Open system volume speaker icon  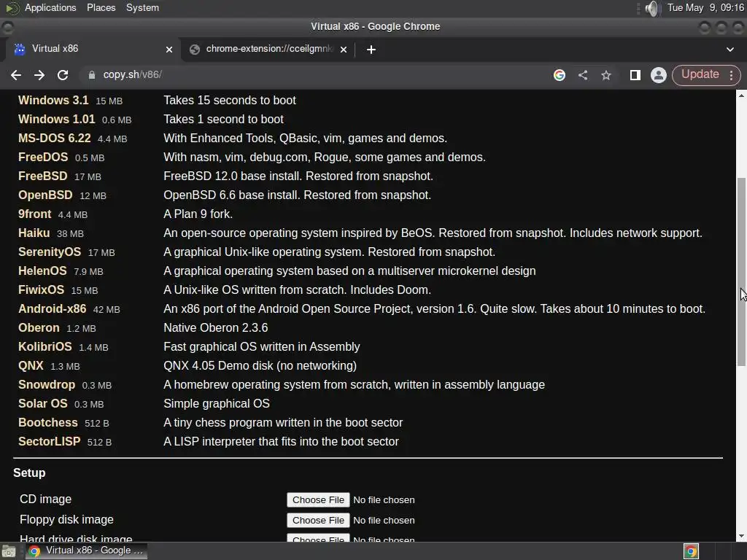pyautogui.click(x=651, y=8)
